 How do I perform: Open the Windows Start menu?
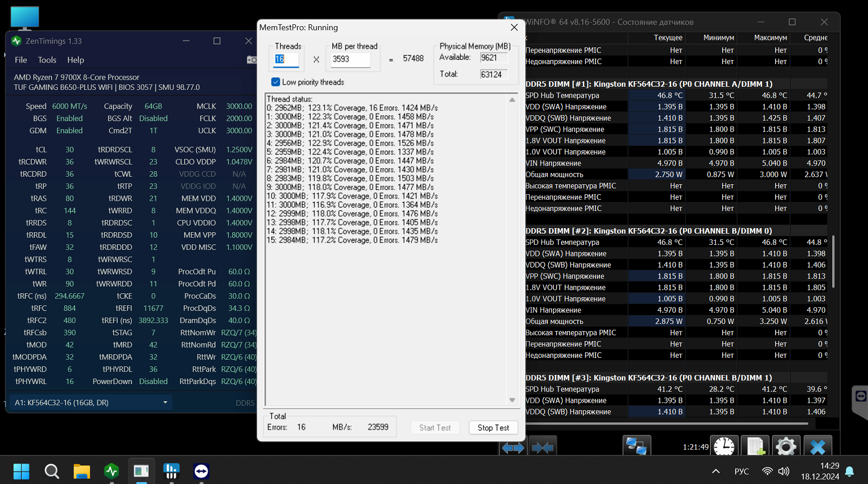click(21, 471)
